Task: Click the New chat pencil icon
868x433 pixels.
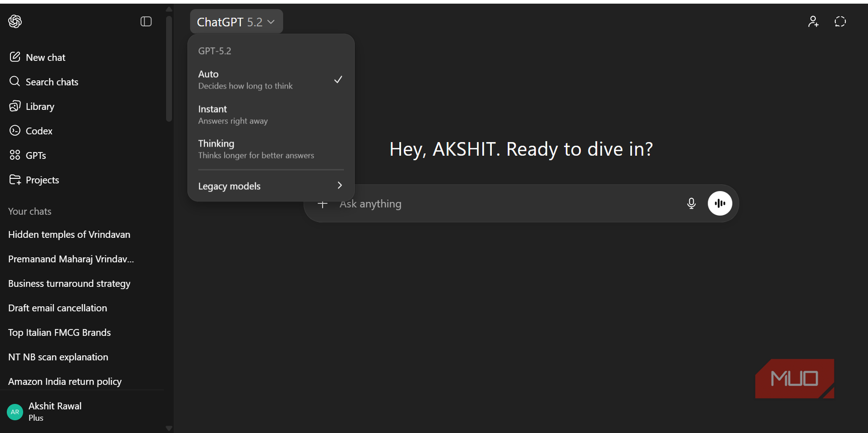Action: click(15, 57)
